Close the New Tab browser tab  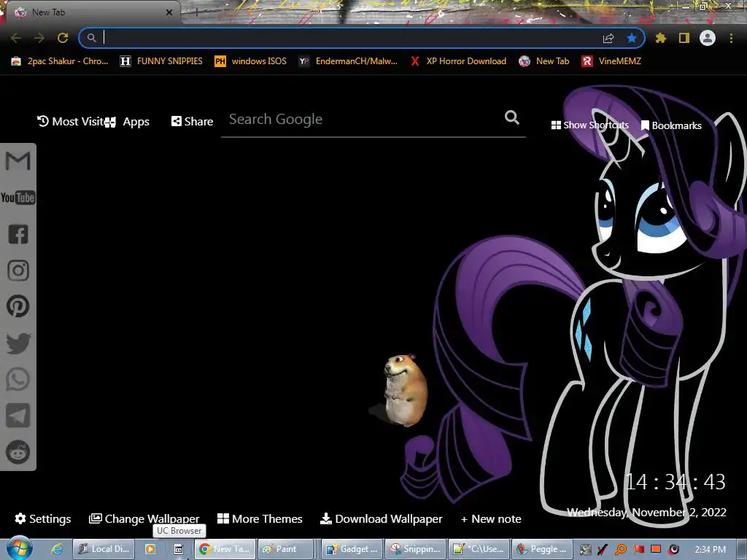pos(169,12)
